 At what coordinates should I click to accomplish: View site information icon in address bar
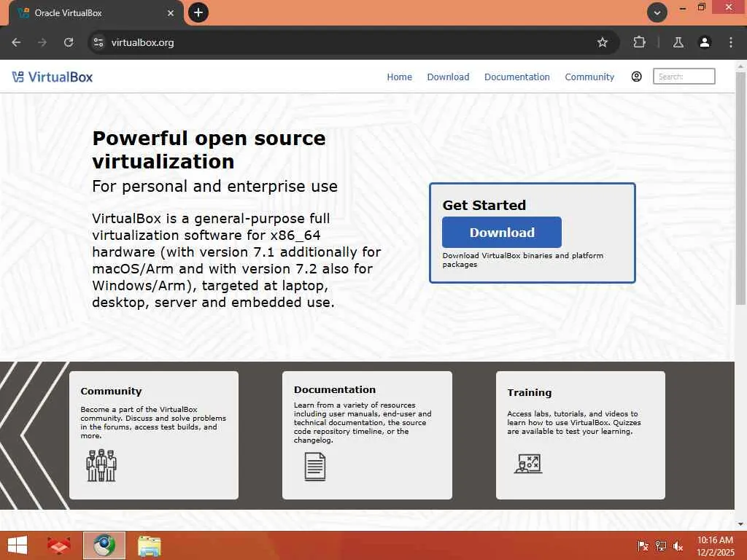[98, 42]
